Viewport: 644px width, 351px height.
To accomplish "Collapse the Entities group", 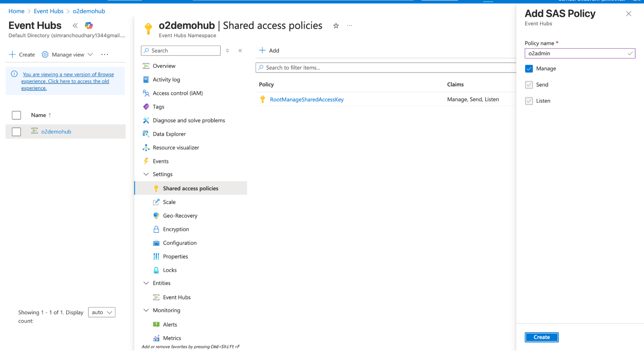I will click(147, 283).
